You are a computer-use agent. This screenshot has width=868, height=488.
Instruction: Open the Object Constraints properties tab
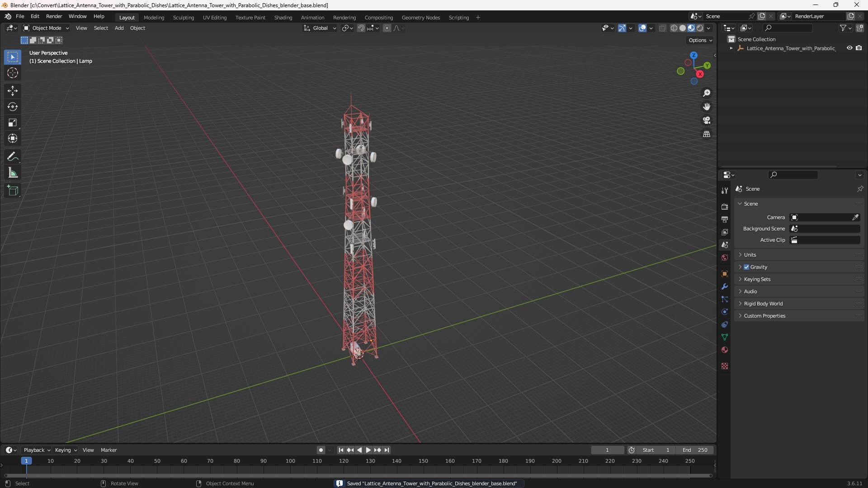pyautogui.click(x=725, y=324)
